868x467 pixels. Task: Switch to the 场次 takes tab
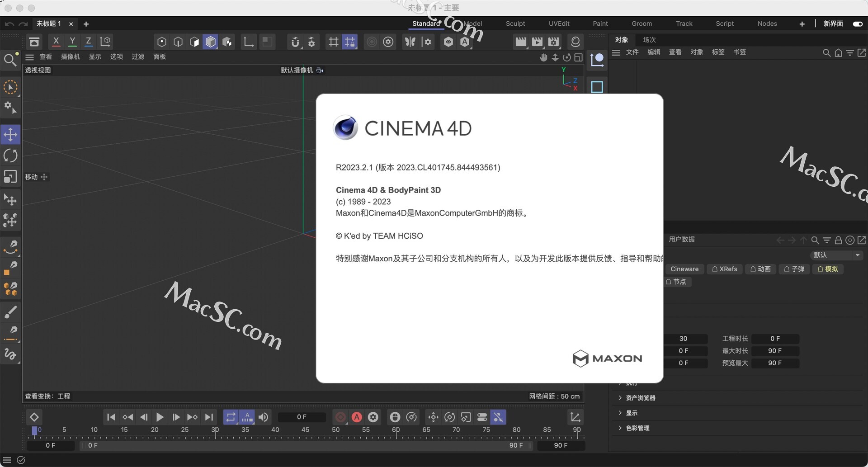tap(649, 40)
